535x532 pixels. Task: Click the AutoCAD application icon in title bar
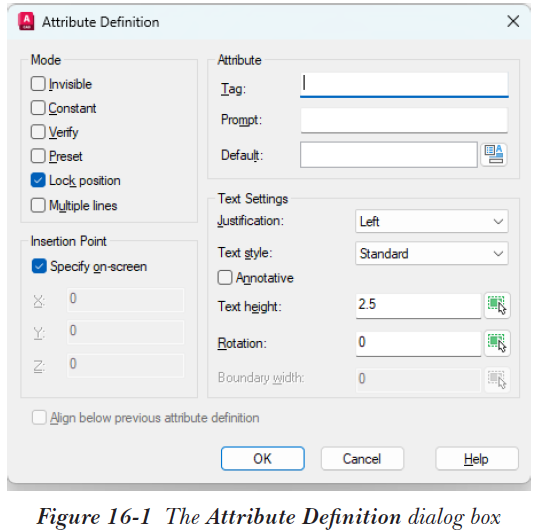[x=26, y=21]
